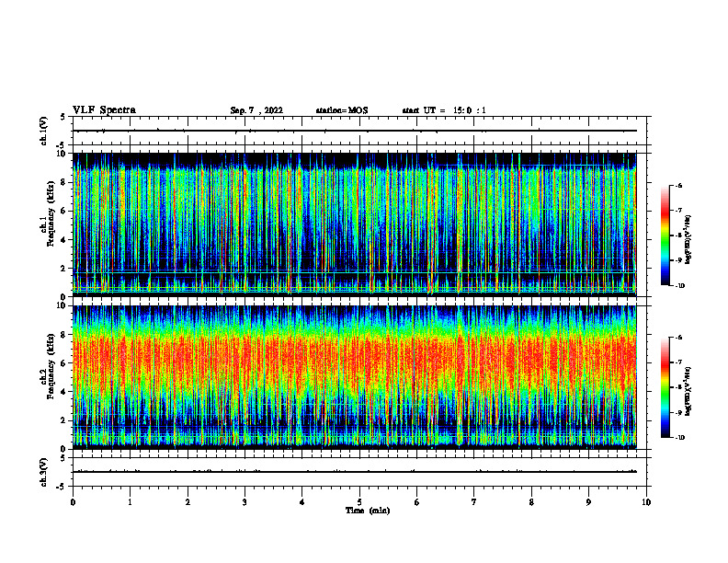This screenshot has height=563, width=728.
Task: Click the "-6" label on ch.1 colorbar
Action: (x=679, y=186)
